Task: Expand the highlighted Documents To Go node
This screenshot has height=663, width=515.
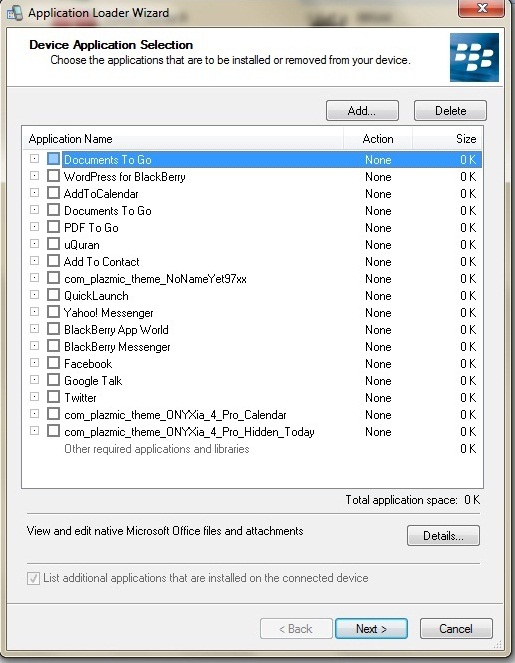Action: point(35,159)
